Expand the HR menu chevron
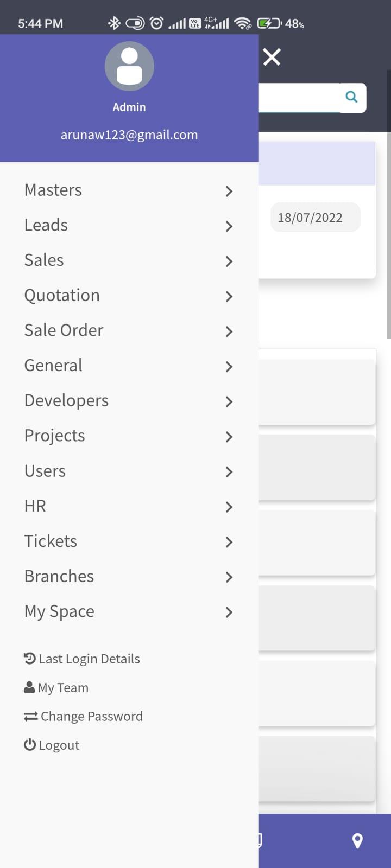 tap(229, 507)
